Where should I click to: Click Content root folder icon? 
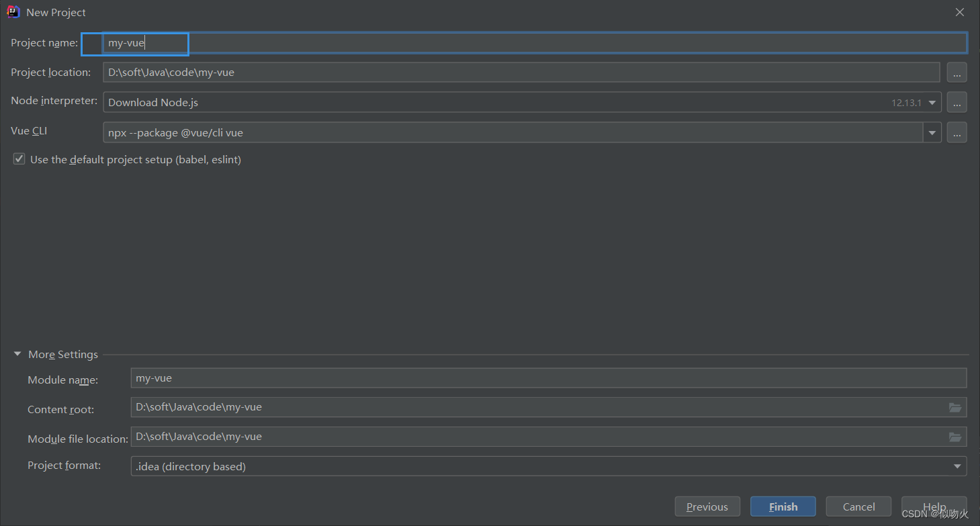coord(955,407)
